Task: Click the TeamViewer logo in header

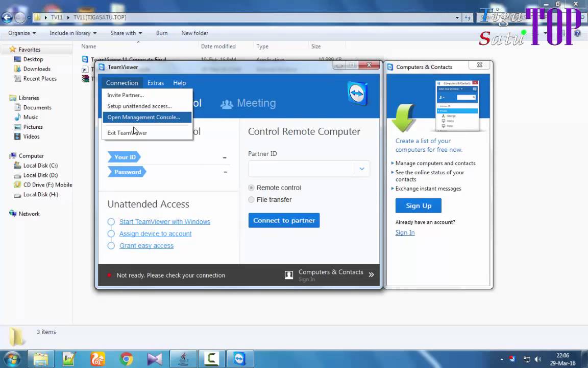Action: (x=358, y=93)
